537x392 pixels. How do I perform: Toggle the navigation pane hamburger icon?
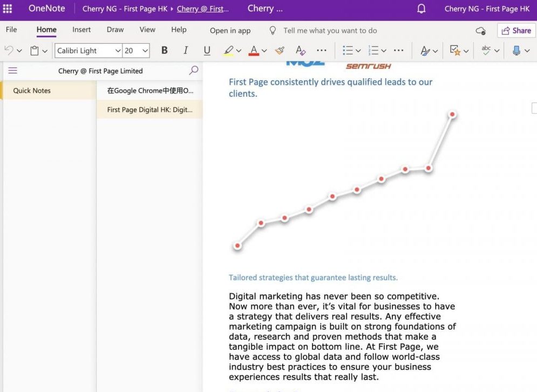click(x=12, y=71)
